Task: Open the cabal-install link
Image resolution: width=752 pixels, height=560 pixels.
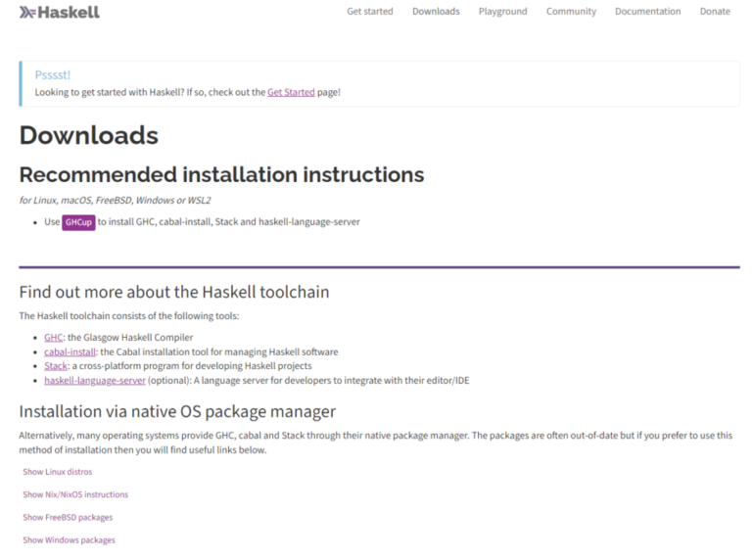Action: point(70,351)
